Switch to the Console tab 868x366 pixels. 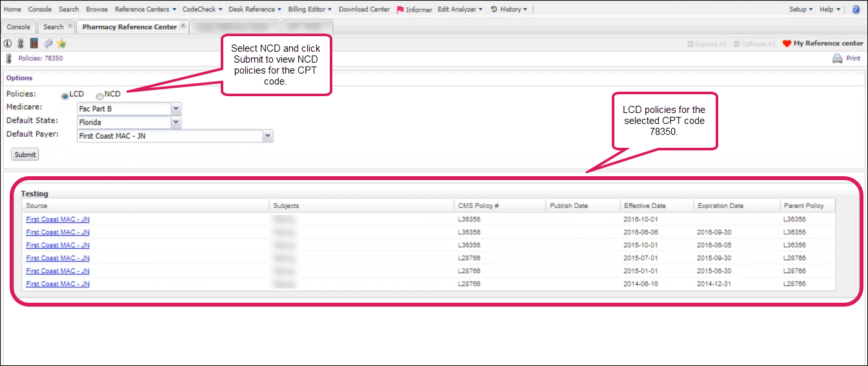click(19, 27)
